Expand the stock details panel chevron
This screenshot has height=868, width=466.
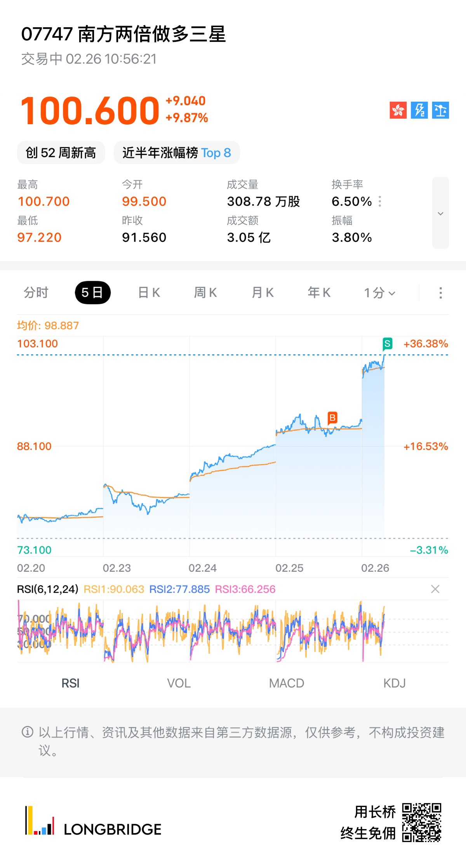click(440, 213)
